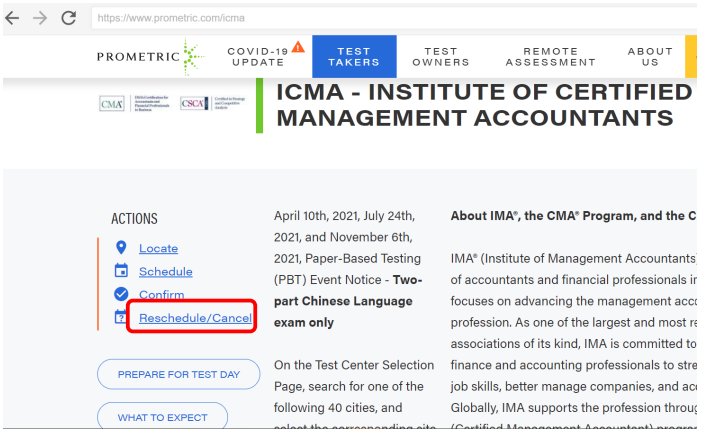
Task: Focus the prometric.com/icma address bar
Action: (394, 18)
